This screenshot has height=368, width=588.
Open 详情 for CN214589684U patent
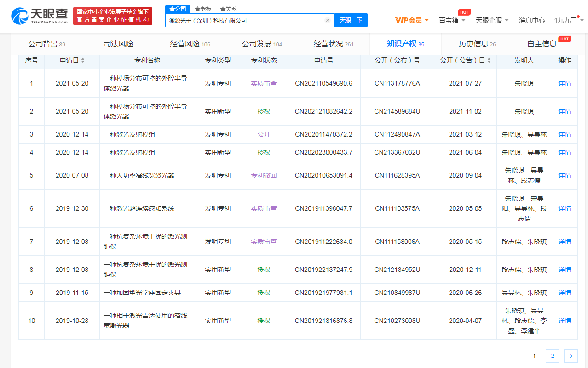click(x=565, y=111)
